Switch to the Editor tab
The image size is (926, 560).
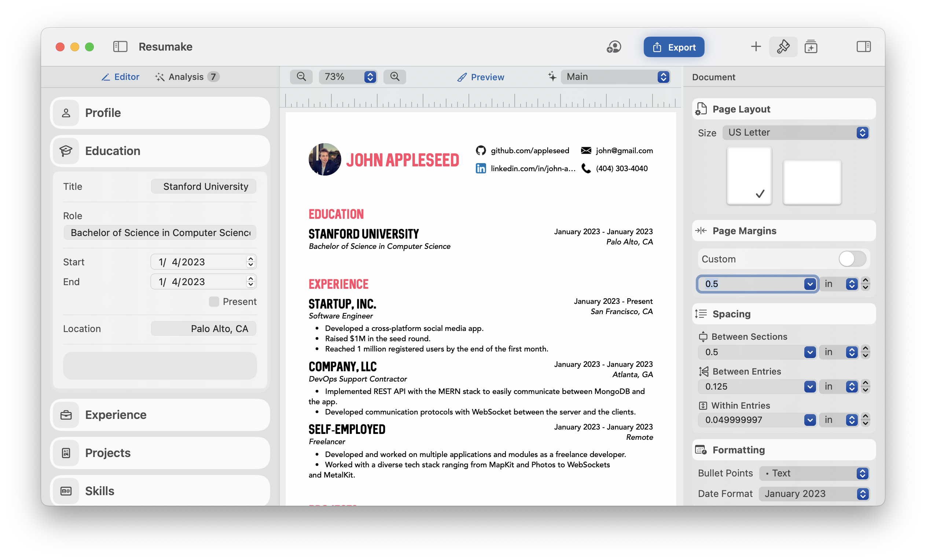click(x=120, y=77)
